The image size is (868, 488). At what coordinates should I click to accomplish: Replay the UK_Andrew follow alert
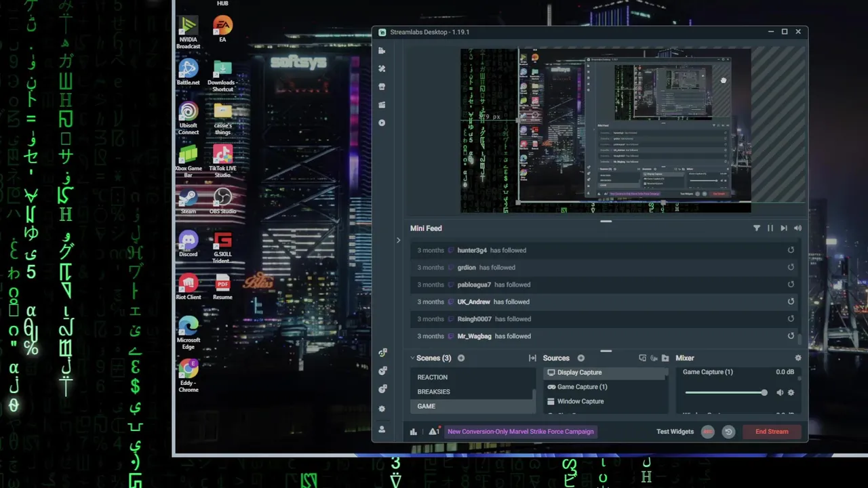pos(791,302)
